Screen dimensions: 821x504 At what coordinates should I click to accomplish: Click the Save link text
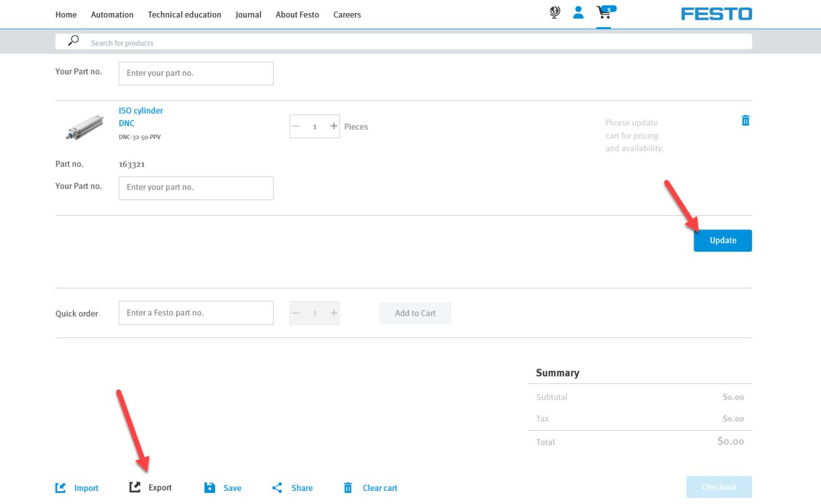[232, 488]
